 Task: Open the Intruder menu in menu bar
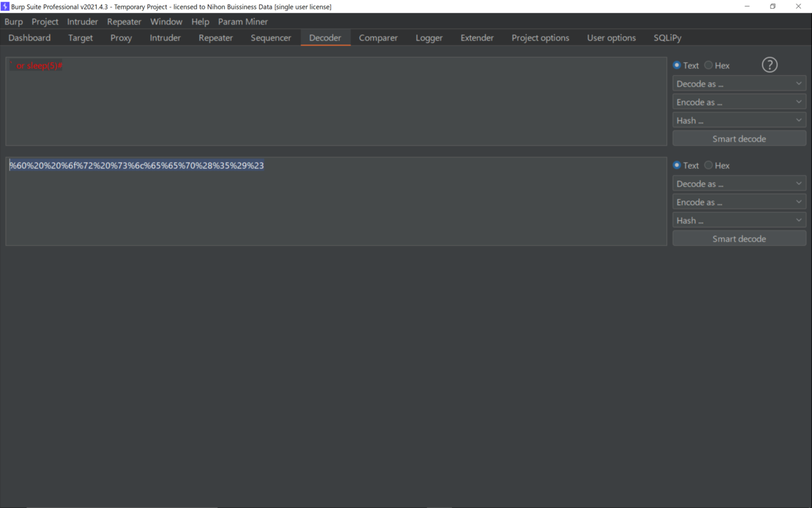83,22
